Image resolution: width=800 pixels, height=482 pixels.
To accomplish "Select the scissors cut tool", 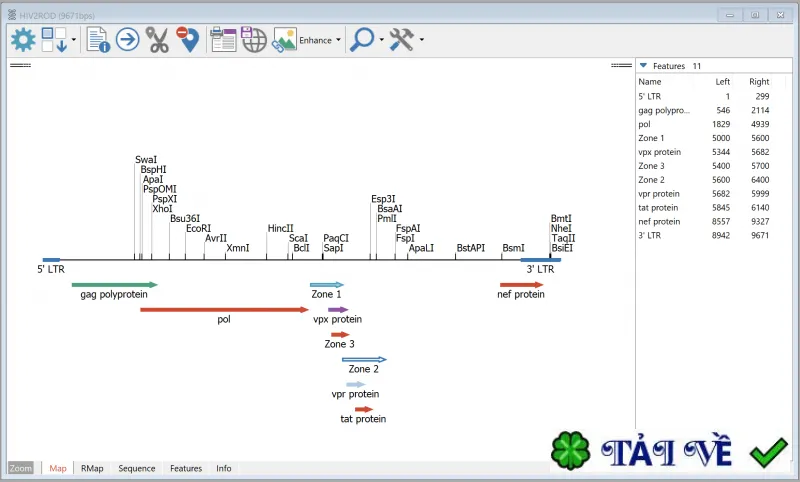I will tap(157, 40).
